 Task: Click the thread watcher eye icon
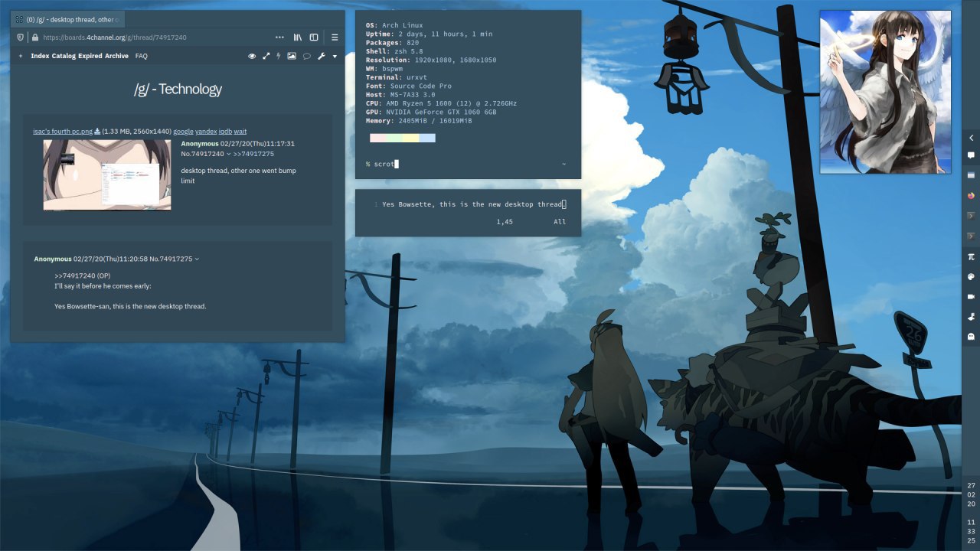(x=252, y=56)
